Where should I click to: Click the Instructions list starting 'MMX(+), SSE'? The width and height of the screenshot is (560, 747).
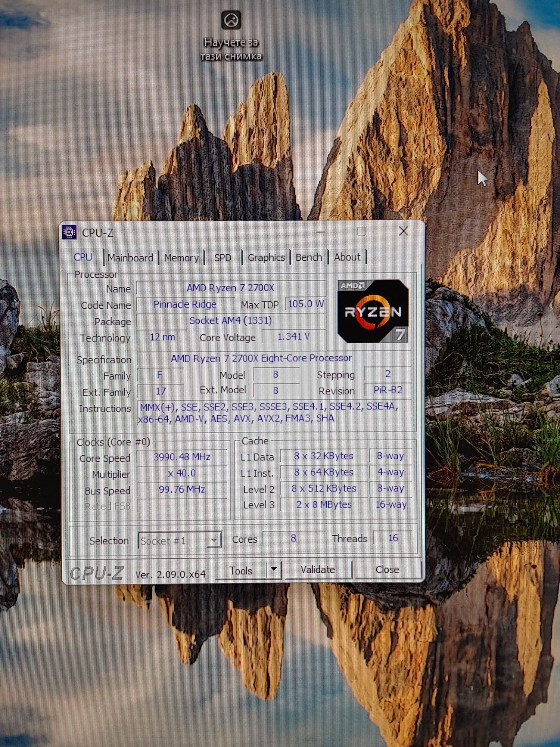274,412
